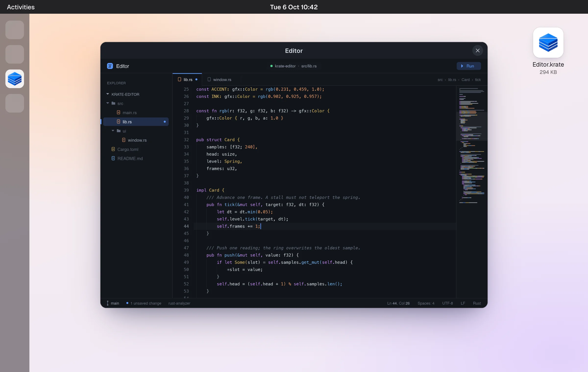This screenshot has width=588, height=372.
Task: Click the tick breadcrumb segment
Action: (x=478, y=80)
